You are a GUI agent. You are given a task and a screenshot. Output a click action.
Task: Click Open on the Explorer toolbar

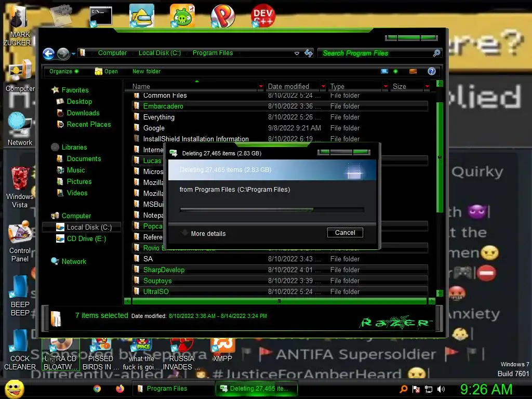[x=107, y=71]
